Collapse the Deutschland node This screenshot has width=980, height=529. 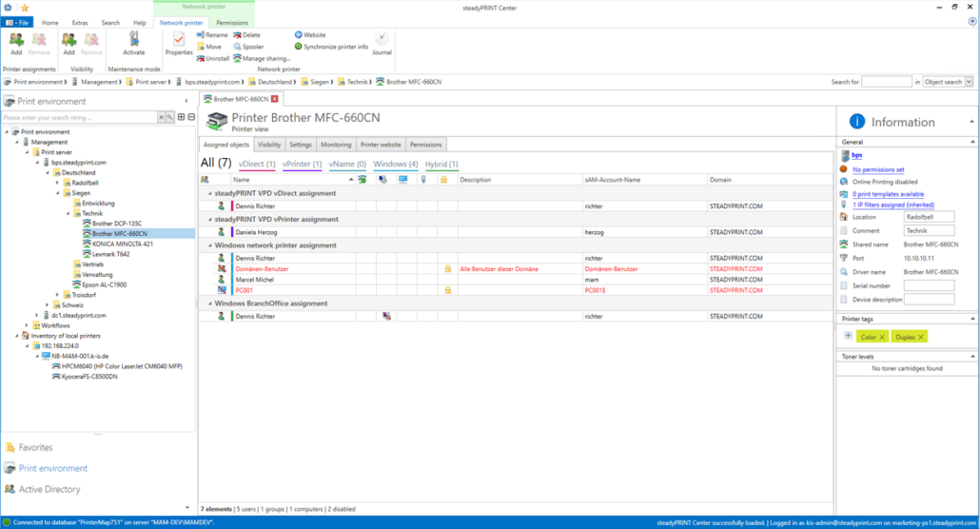tap(48, 172)
